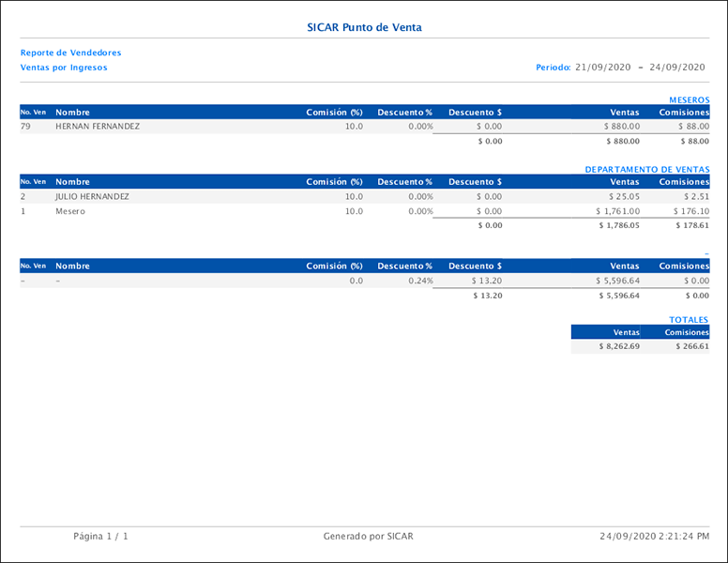The image size is (728, 563).
Task: Click Comisión (%) header in MESEROS table
Action: [334, 113]
